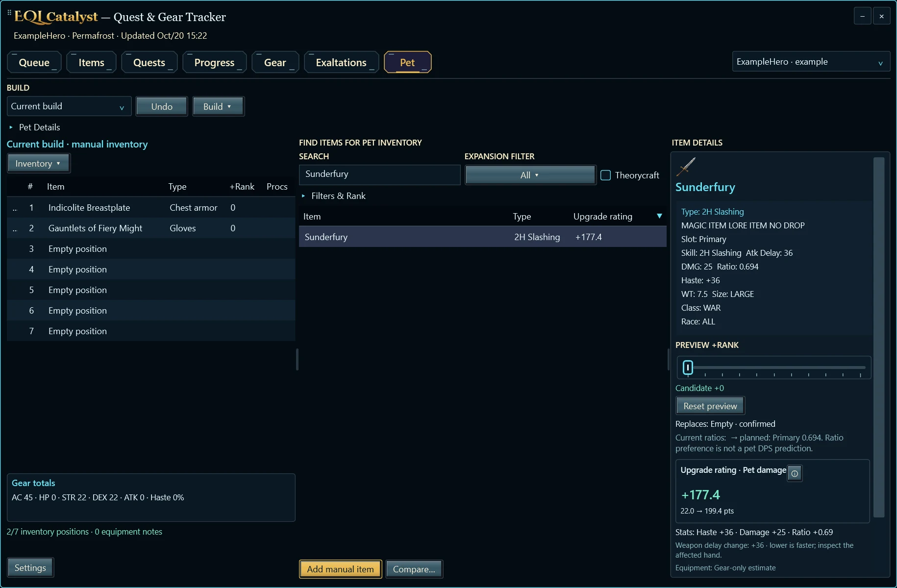Click the Procs column header

coord(277,187)
